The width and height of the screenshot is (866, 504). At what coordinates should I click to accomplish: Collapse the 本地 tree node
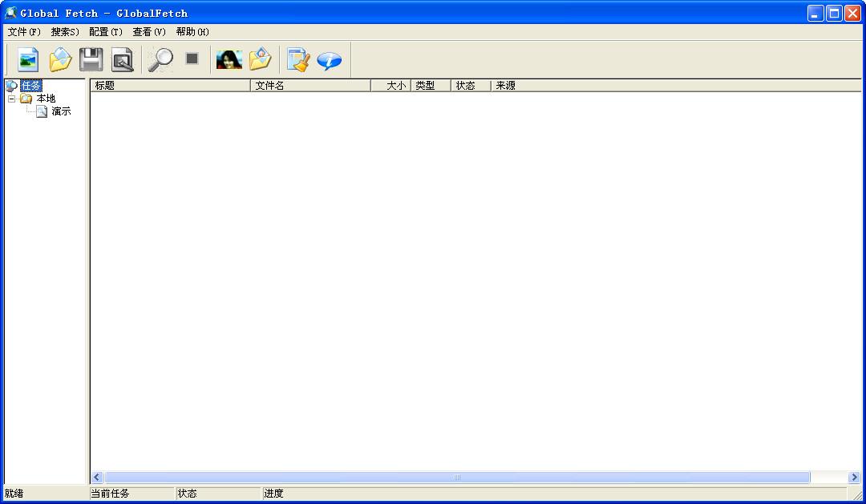[11, 99]
